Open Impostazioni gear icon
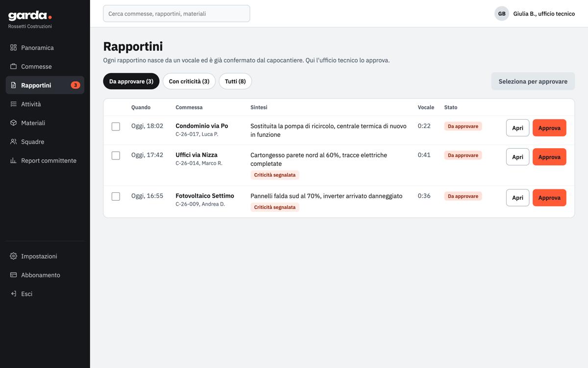Screen dimensions: 588x368 coord(13,256)
